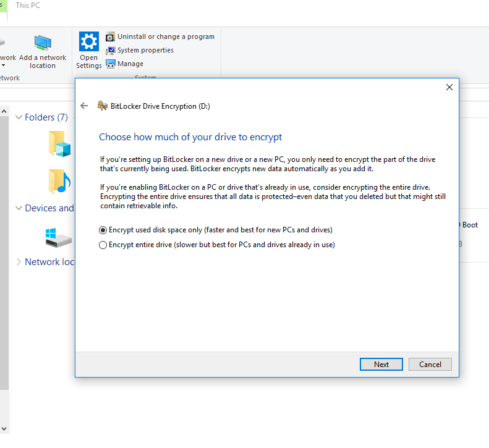Expand the Network locations group
489x448 pixels.
pyautogui.click(x=19, y=262)
